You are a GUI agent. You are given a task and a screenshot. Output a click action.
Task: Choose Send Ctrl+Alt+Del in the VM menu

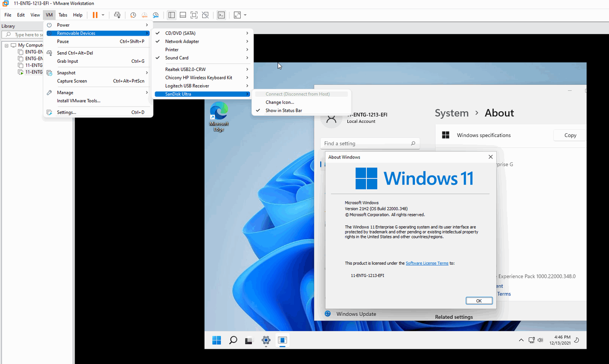pos(98,53)
